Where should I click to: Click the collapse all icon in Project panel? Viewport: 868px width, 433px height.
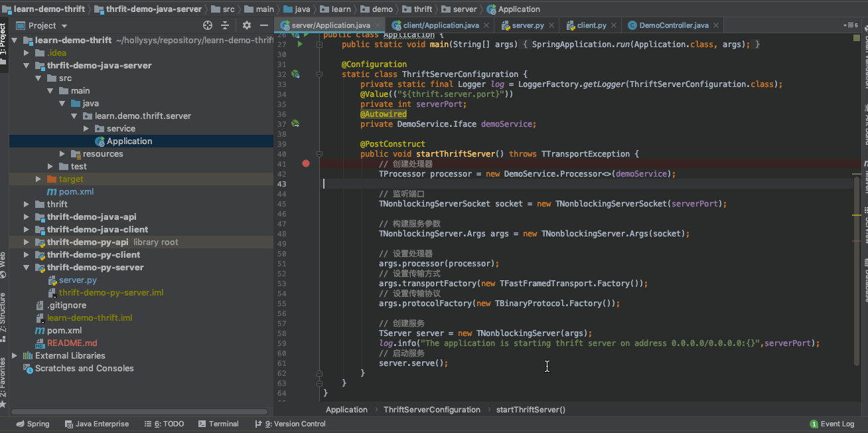[x=226, y=25]
